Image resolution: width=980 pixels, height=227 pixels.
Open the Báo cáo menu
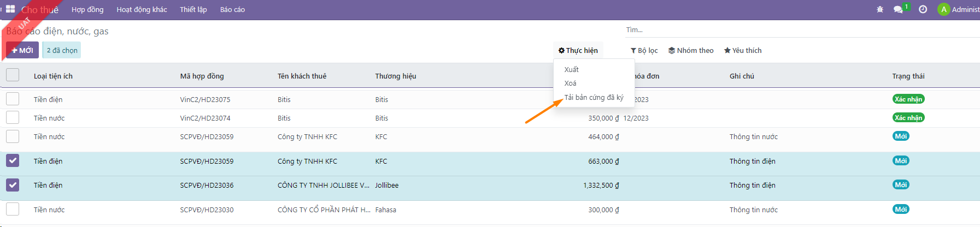pos(232,9)
